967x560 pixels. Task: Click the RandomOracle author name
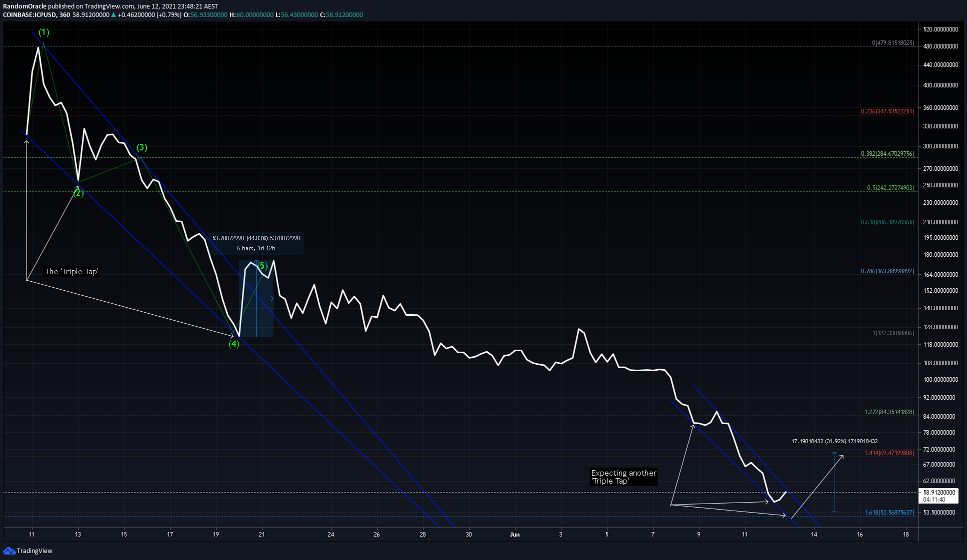[x=24, y=6]
